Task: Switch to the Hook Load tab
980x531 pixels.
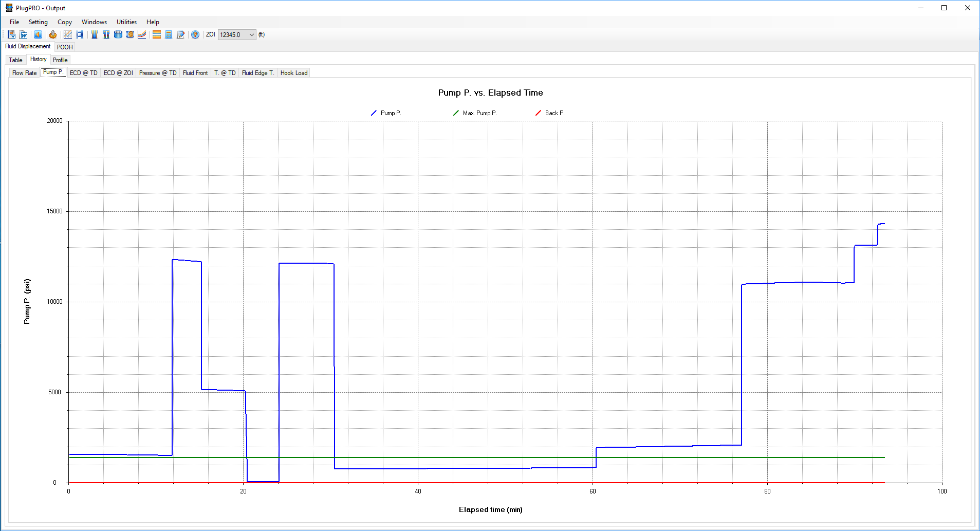Action: click(294, 73)
